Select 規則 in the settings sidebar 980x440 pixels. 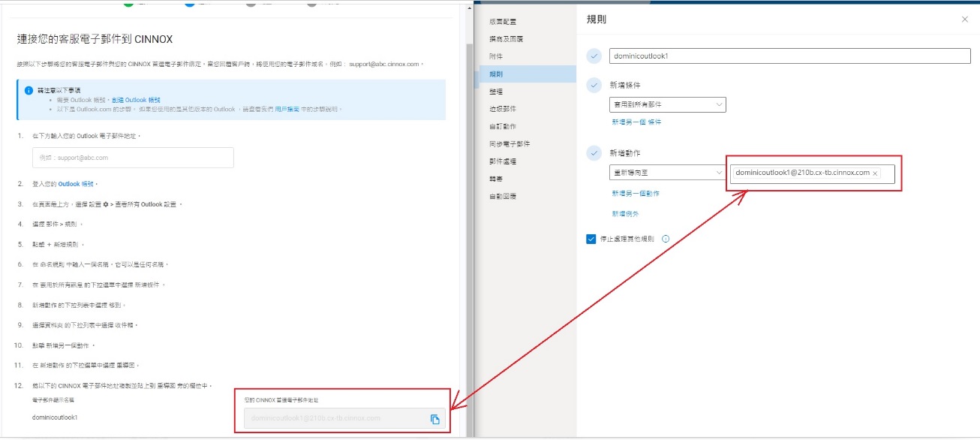click(528, 74)
